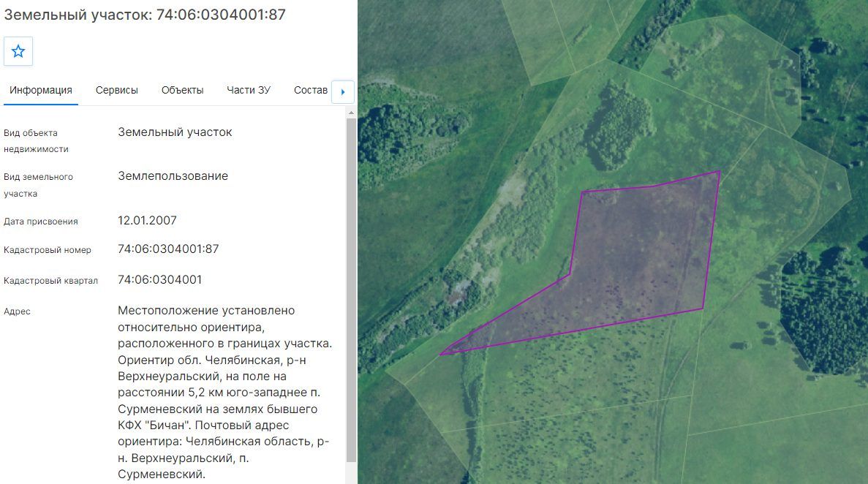This screenshot has width=868, height=484.
Task: Click the 'Вид объекта недвижимости' label
Action: coord(36,141)
